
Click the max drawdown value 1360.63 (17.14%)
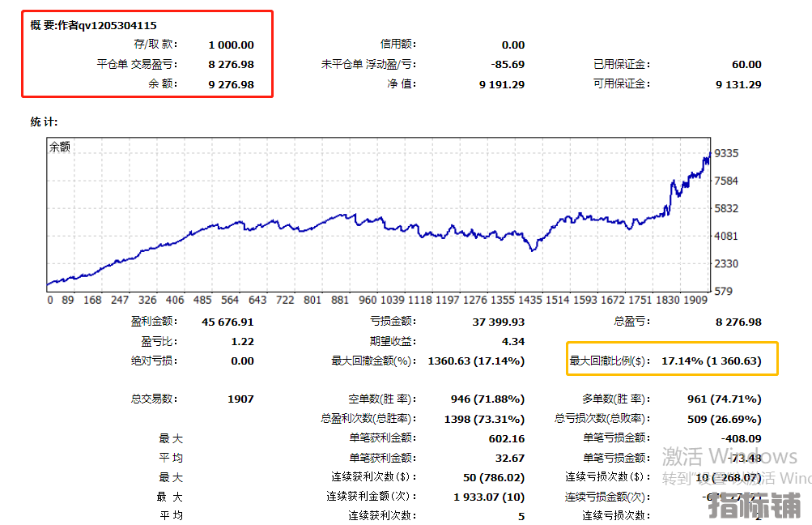click(476, 361)
